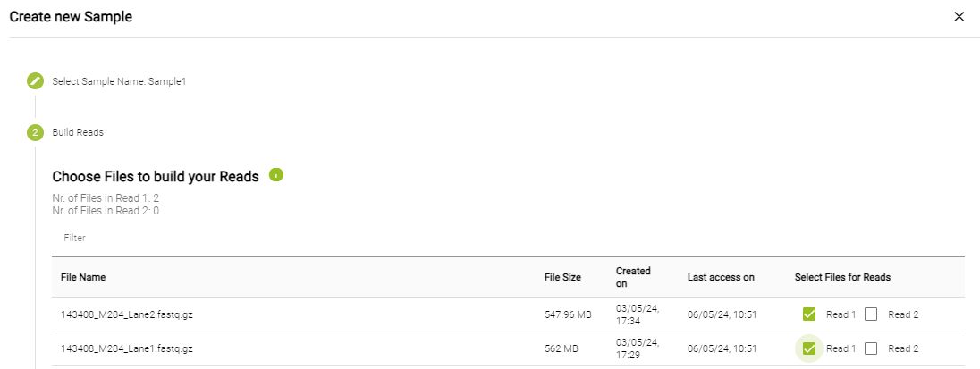980x369 pixels.
Task: Click the Create new Sample title
Action: 71,17
